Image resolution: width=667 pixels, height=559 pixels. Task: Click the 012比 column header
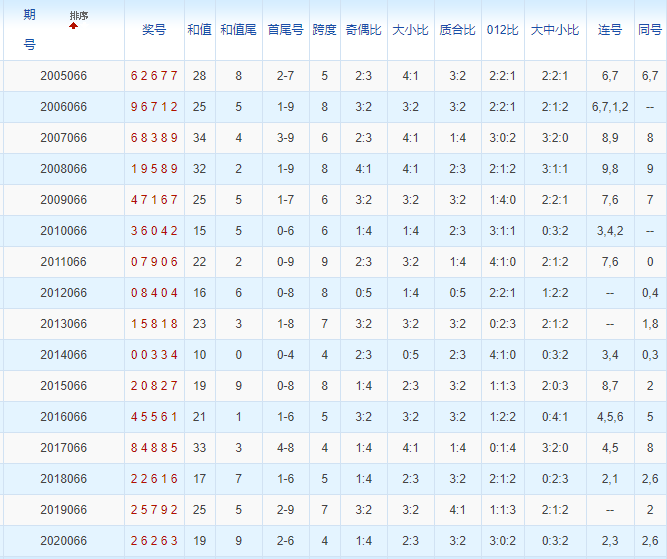502,30
